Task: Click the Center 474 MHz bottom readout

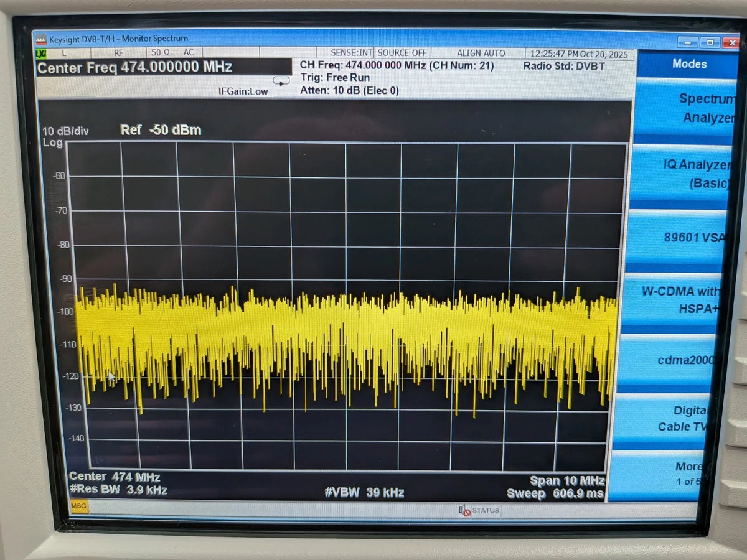Action: tap(115, 477)
